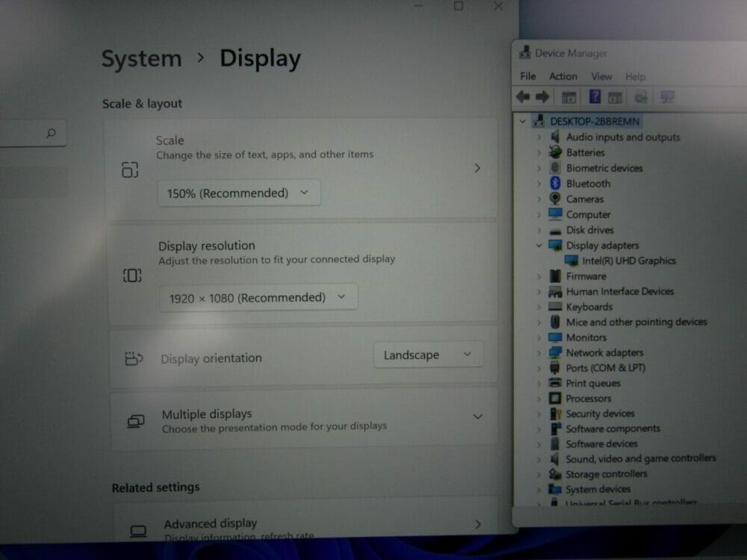The image size is (747, 560).
Task: Select Mice and other pointing devices
Action: point(636,322)
